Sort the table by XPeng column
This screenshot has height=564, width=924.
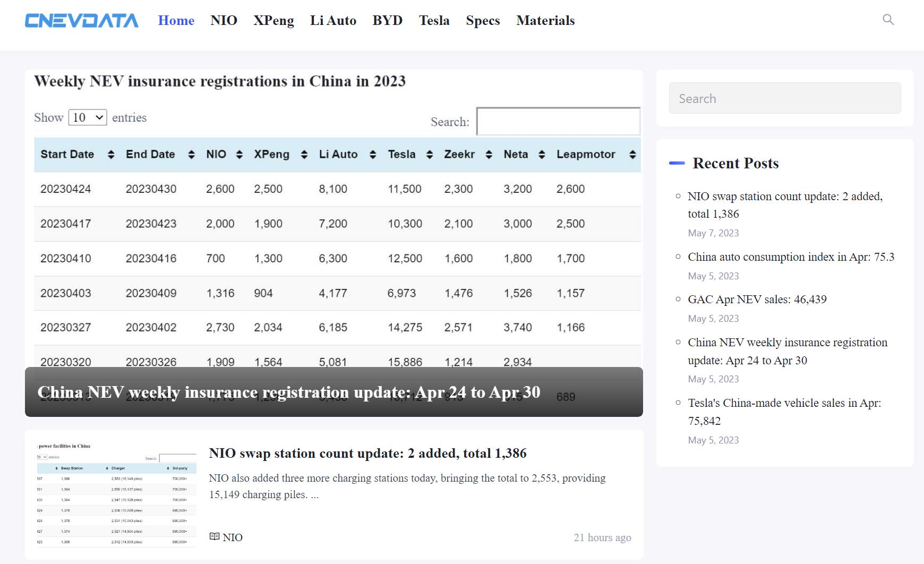point(303,155)
